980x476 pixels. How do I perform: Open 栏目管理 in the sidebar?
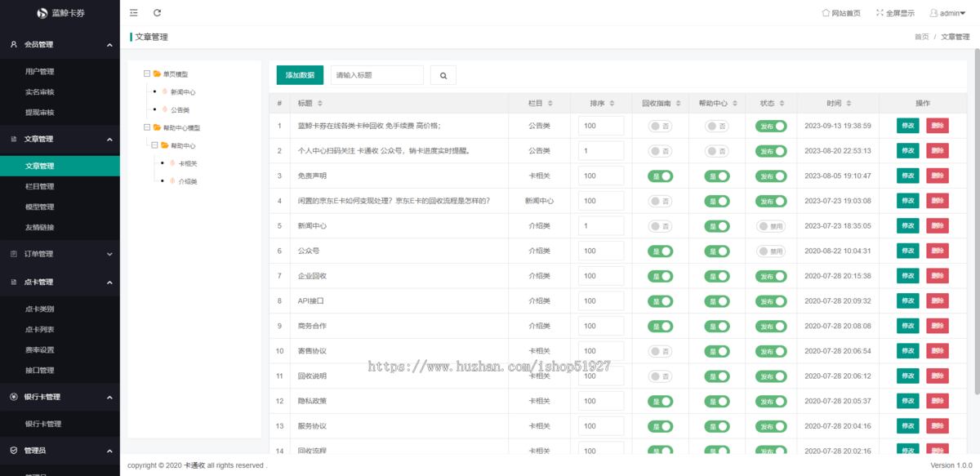point(39,187)
